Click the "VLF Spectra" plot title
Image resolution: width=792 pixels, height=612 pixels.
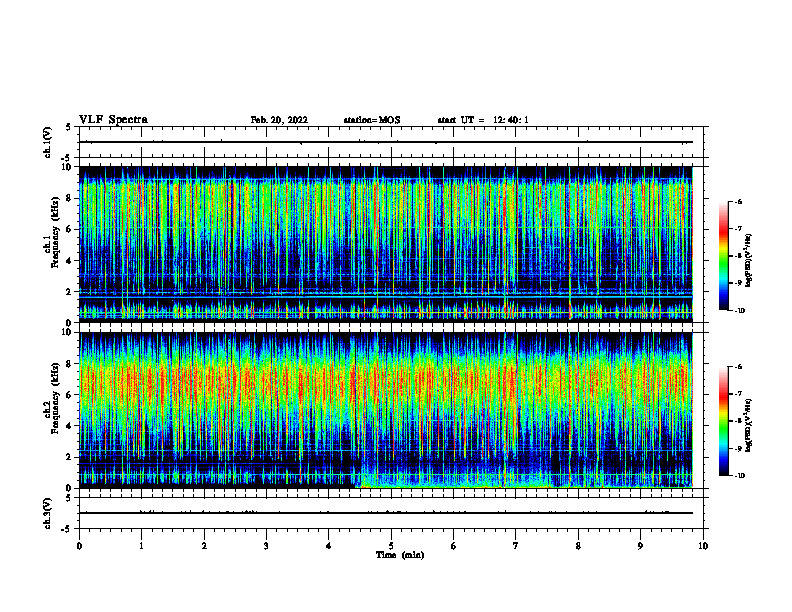[113, 120]
